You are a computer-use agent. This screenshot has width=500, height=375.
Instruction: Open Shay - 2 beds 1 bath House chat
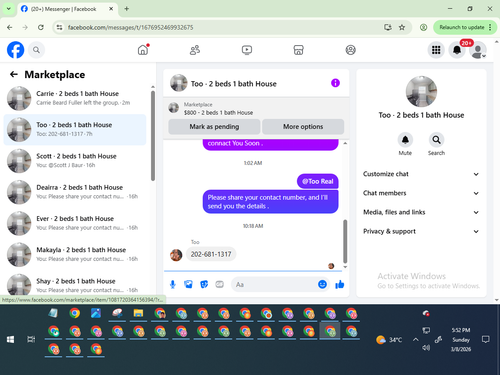point(75,285)
